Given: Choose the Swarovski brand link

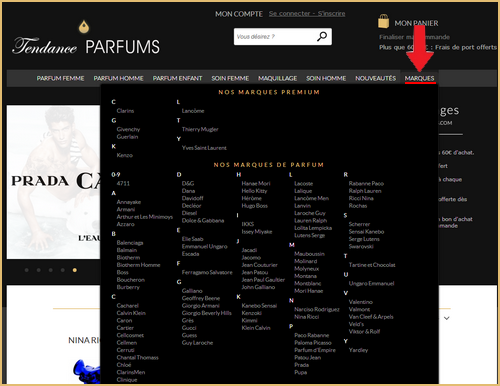Looking at the screenshot, I should click(x=361, y=246).
